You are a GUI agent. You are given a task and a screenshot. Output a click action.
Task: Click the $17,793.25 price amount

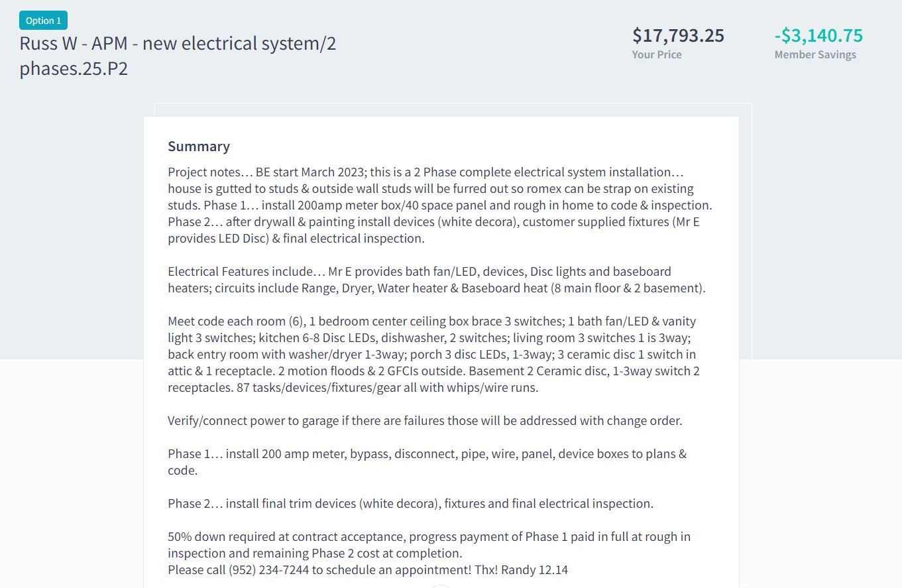pos(678,35)
